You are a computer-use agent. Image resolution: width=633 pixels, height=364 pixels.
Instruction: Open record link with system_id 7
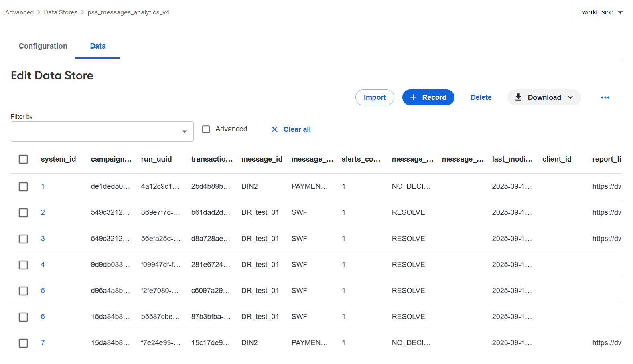(43, 343)
